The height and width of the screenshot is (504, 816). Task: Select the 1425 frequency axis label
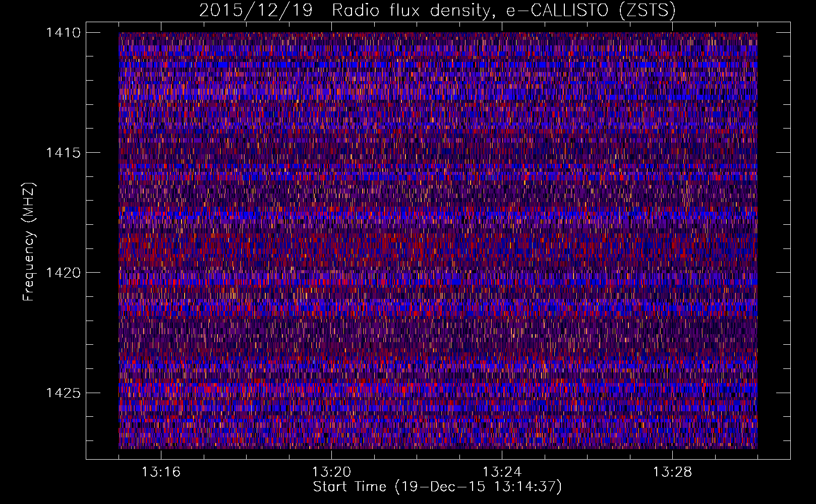coord(63,393)
